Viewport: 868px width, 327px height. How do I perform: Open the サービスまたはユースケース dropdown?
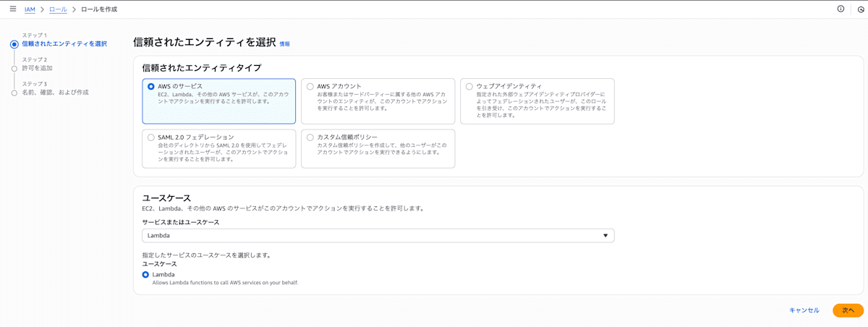[x=378, y=235]
